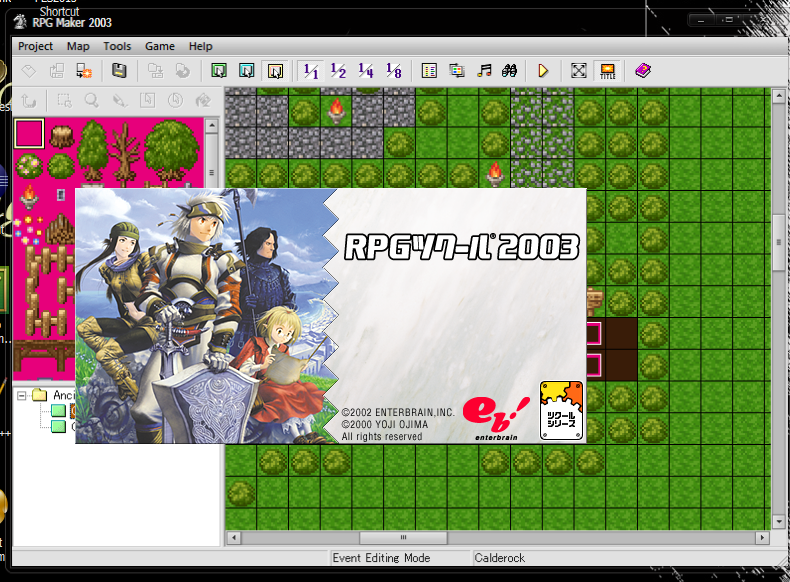Click the greyed Revert Map icon
This screenshot has width=790, height=582.
(x=182, y=71)
